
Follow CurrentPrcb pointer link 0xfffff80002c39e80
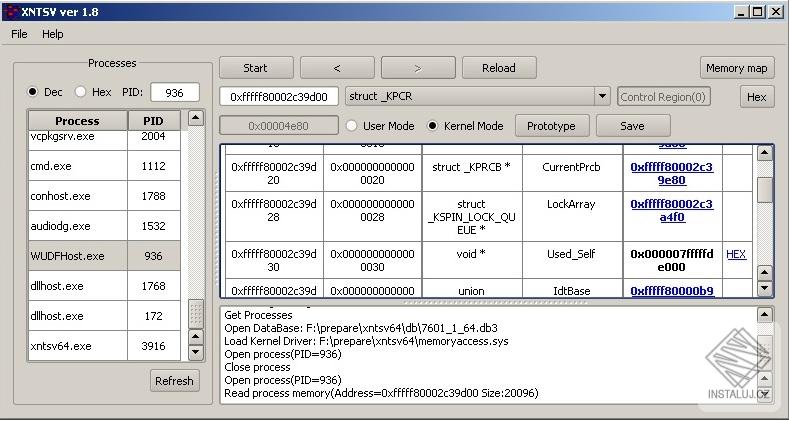point(672,174)
